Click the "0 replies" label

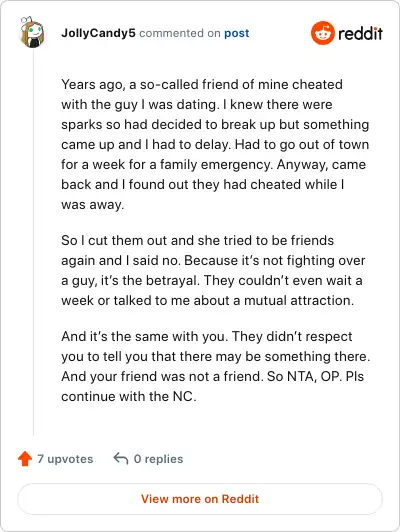pos(158,459)
